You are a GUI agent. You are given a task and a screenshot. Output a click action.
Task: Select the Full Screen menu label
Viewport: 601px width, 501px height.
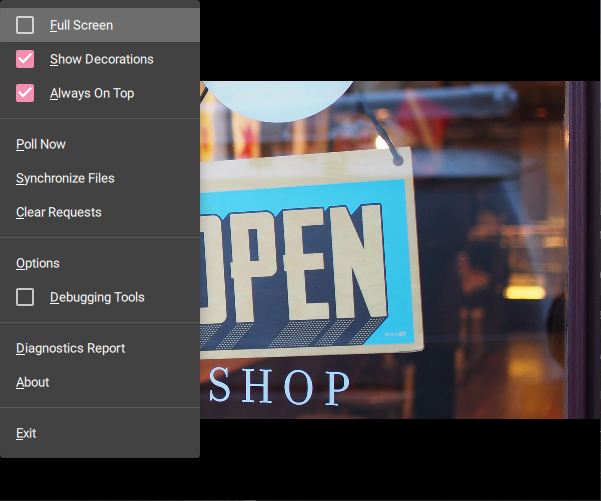click(81, 25)
